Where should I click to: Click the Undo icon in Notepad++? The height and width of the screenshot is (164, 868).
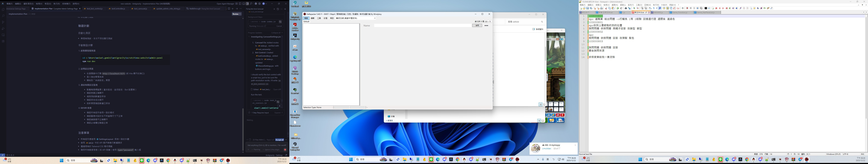point(618,8)
